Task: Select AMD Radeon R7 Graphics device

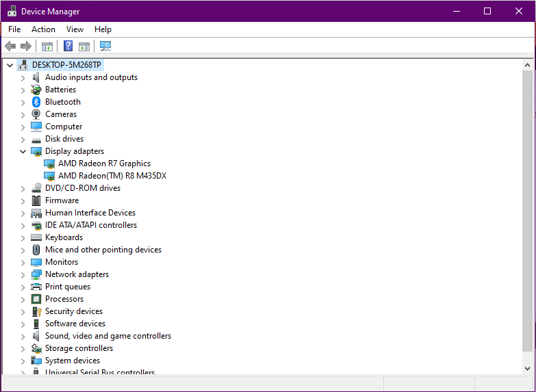Action: [x=104, y=164]
